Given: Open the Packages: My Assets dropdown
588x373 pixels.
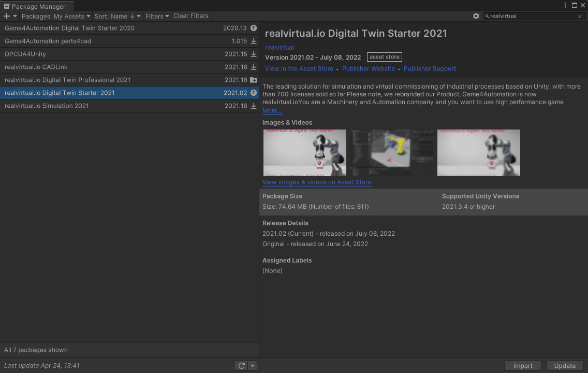Looking at the screenshot, I should point(56,16).
